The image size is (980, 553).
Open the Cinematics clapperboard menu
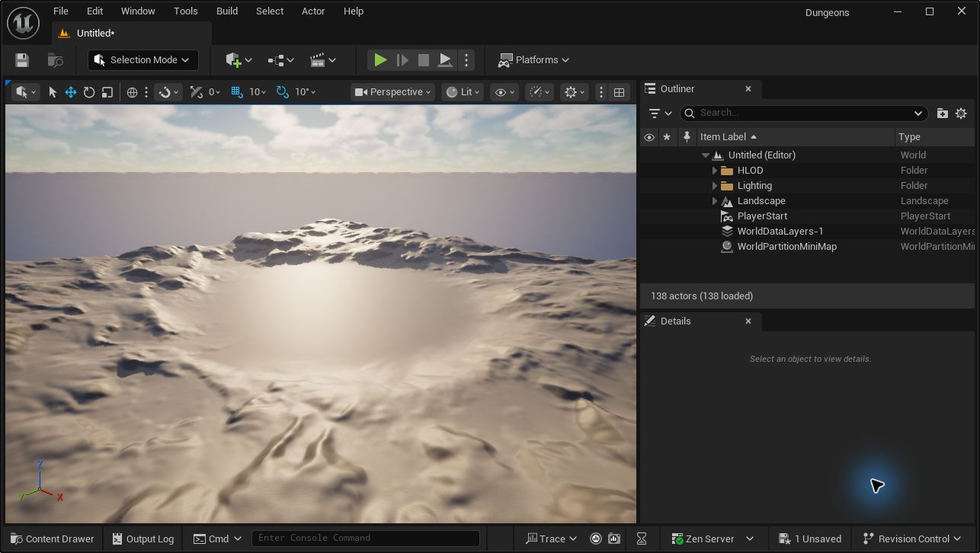pyautogui.click(x=323, y=60)
